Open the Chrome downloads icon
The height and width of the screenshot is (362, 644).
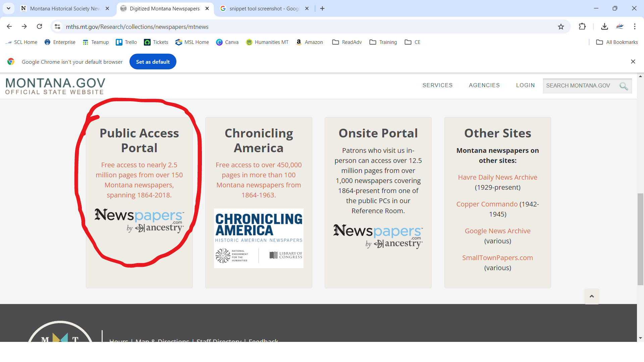(604, 26)
